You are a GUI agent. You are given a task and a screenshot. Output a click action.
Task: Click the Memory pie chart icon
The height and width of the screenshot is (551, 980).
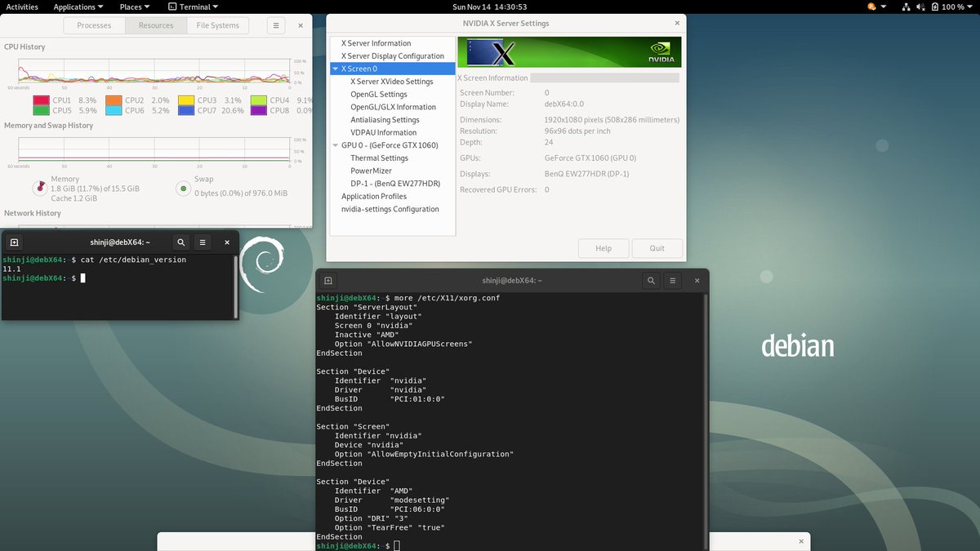[x=38, y=189]
